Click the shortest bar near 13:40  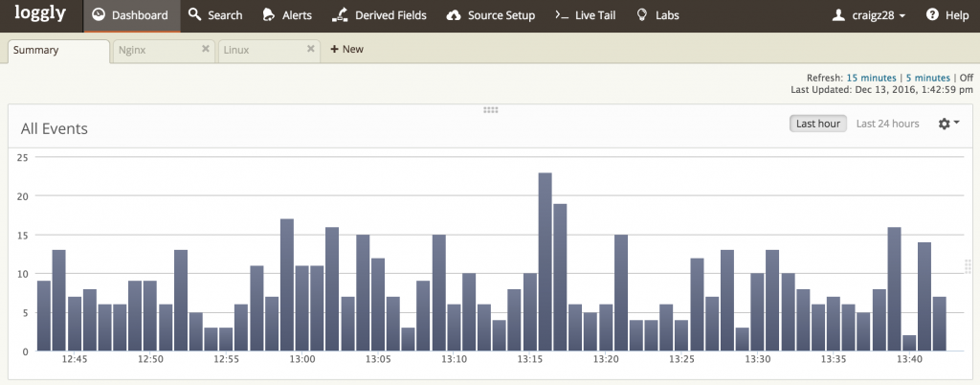click(909, 343)
